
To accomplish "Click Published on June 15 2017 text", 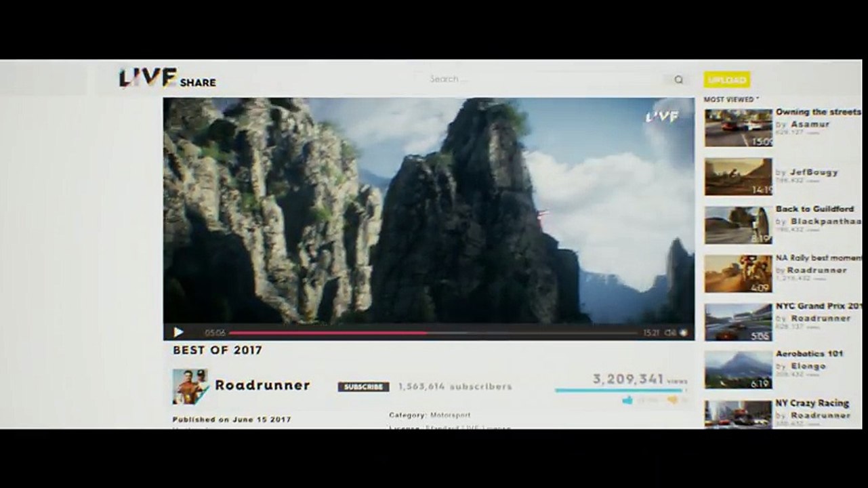I will (232, 420).
